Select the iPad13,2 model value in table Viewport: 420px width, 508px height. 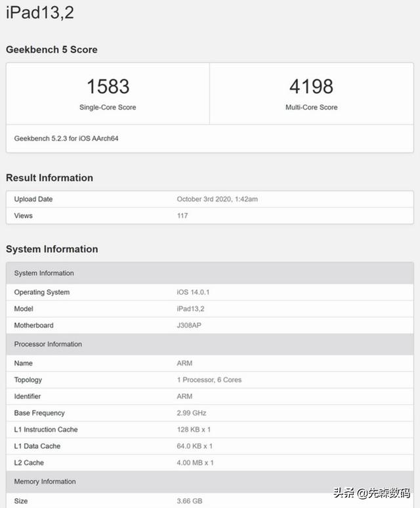point(190,308)
